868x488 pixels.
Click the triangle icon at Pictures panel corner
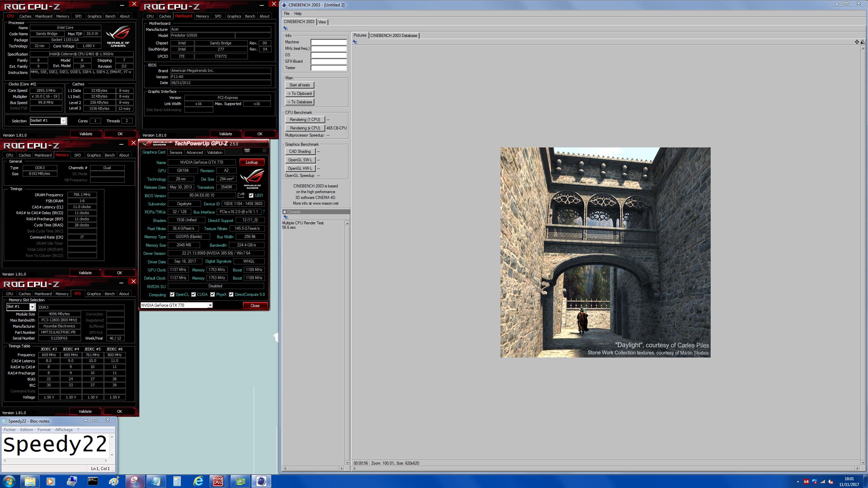[862, 42]
